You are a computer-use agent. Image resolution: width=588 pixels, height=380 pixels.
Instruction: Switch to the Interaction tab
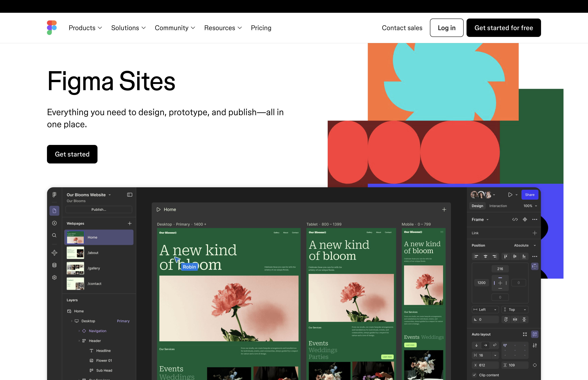point(498,206)
